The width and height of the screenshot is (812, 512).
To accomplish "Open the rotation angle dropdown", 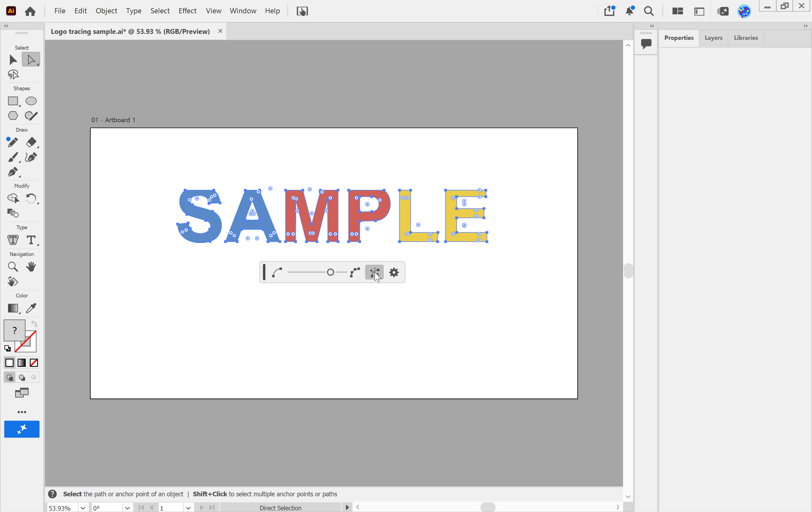I will pos(127,508).
